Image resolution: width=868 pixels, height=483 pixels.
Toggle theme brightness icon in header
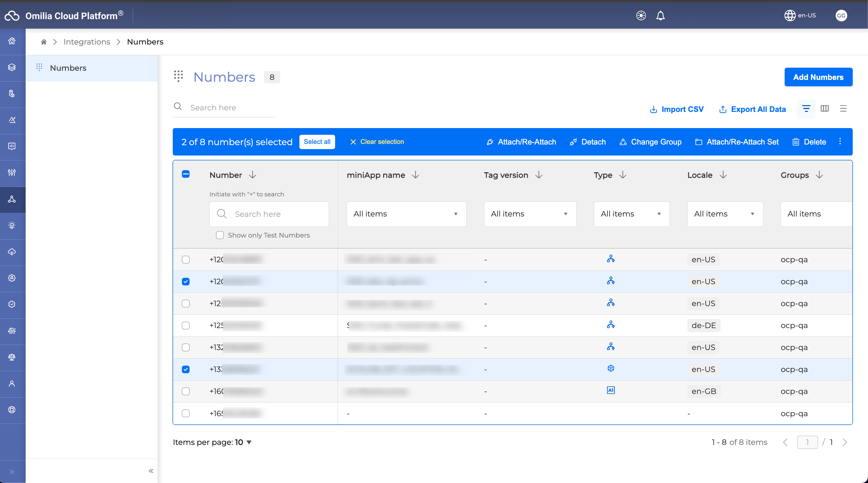(641, 16)
